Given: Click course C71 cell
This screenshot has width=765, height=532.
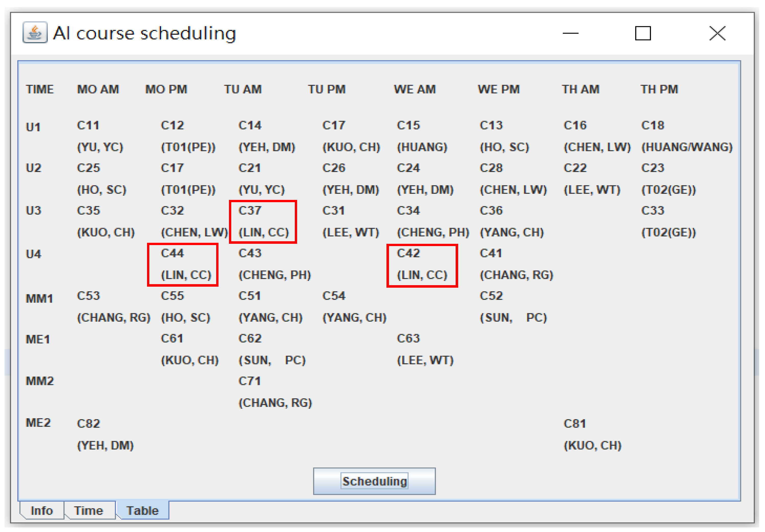Looking at the screenshot, I should pos(250,381).
